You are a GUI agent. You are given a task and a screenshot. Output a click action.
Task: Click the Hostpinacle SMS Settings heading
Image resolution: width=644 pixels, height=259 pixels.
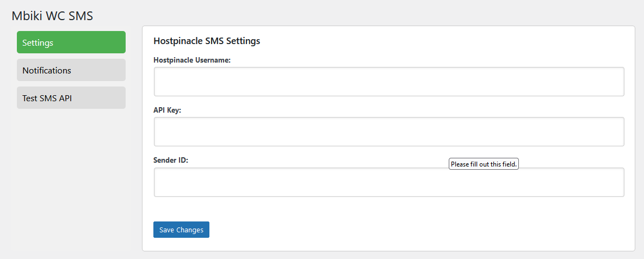pyautogui.click(x=207, y=41)
